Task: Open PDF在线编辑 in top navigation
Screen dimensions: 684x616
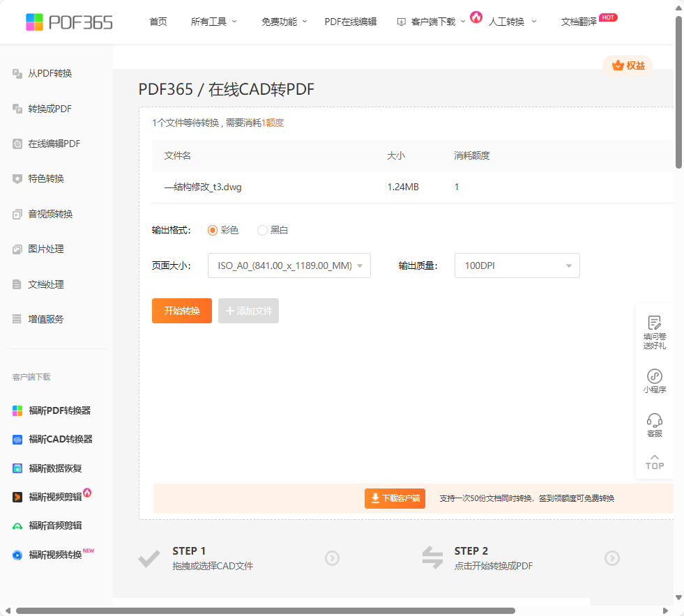Action: pos(350,22)
